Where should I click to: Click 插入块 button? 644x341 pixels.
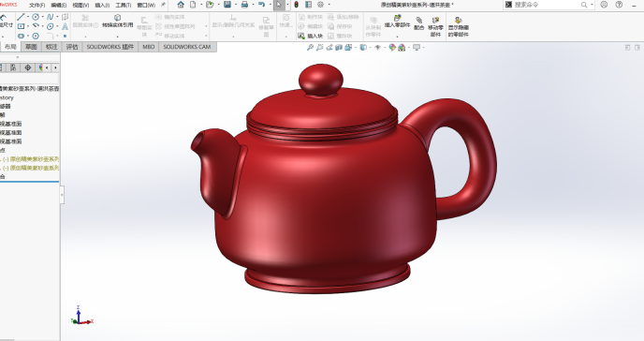point(311,36)
